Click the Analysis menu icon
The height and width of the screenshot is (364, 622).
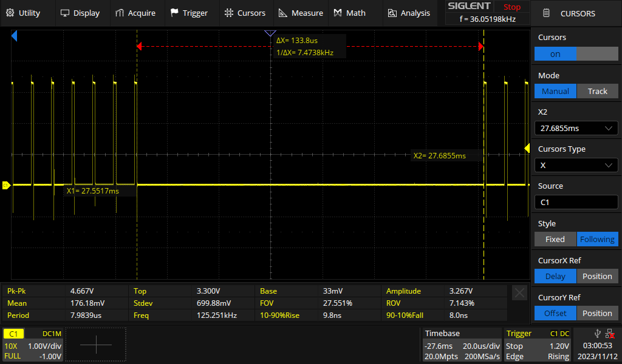(392, 13)
